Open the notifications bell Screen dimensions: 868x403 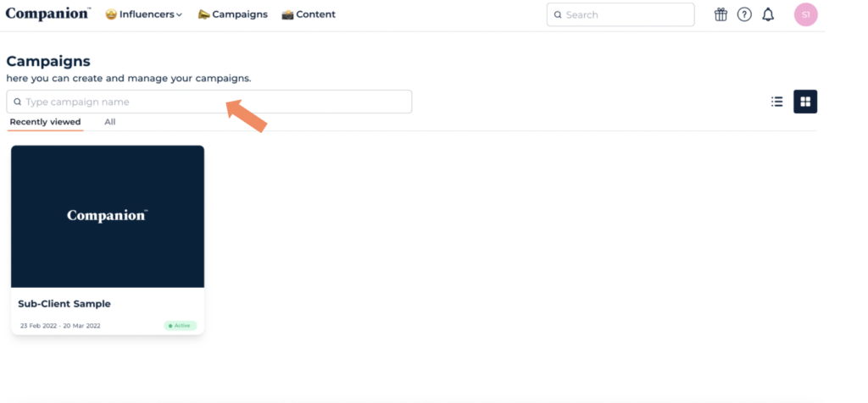tap(768, 14)
